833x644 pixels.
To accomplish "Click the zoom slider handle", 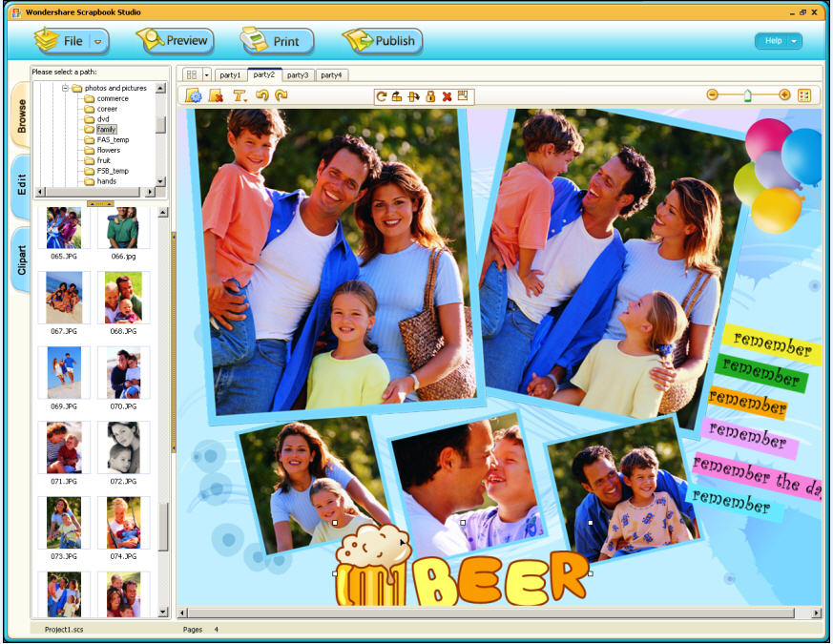I will coord(747,95).
